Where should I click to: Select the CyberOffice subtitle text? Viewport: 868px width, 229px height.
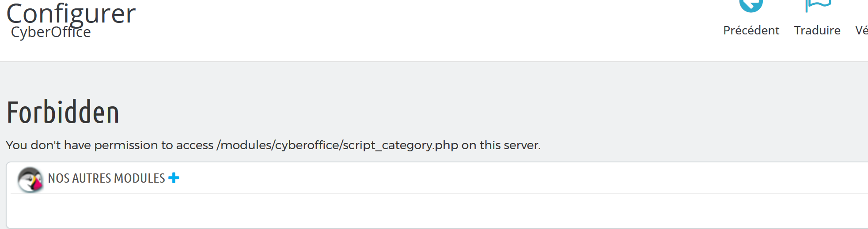tap(51, 32)
